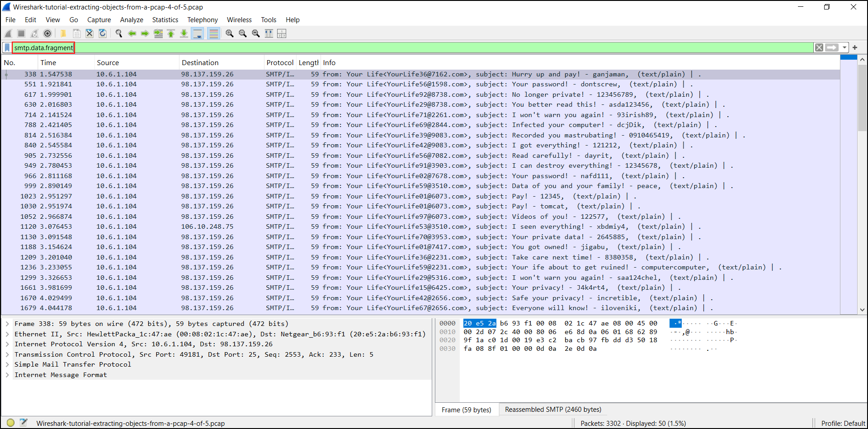Close this capture file
Screen dimensions: 868x429
tap(90, 33)
